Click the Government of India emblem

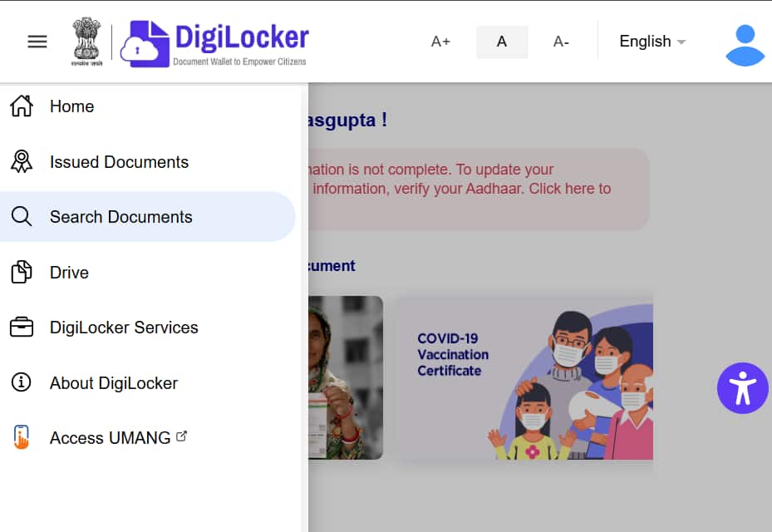[86, 42]
